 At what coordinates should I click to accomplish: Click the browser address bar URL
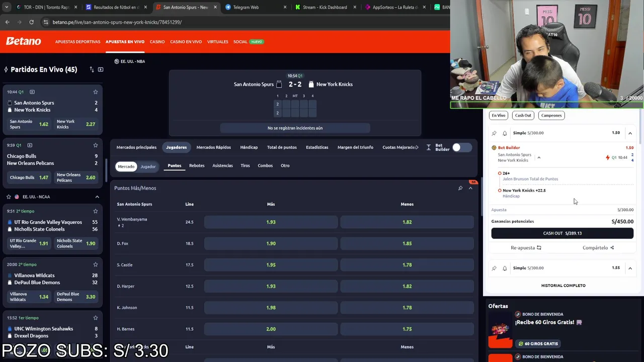pos(117,22)
